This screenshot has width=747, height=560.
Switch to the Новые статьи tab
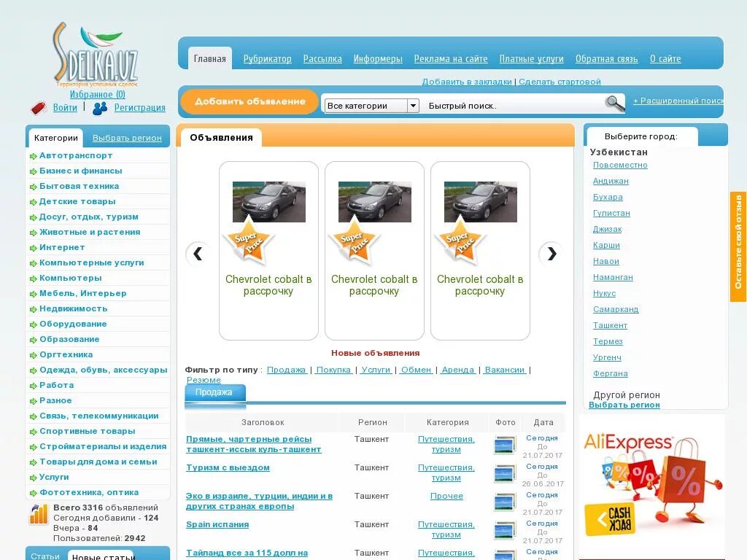pos(103,556)
